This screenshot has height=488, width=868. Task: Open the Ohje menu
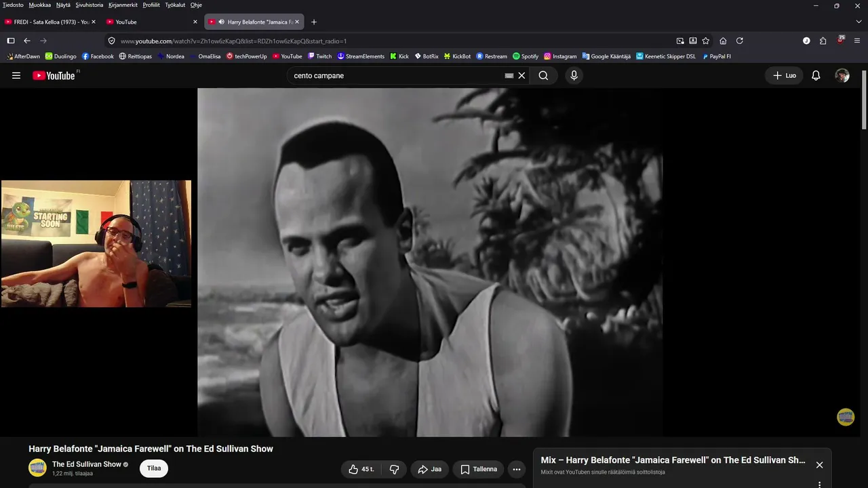[196, 5]
